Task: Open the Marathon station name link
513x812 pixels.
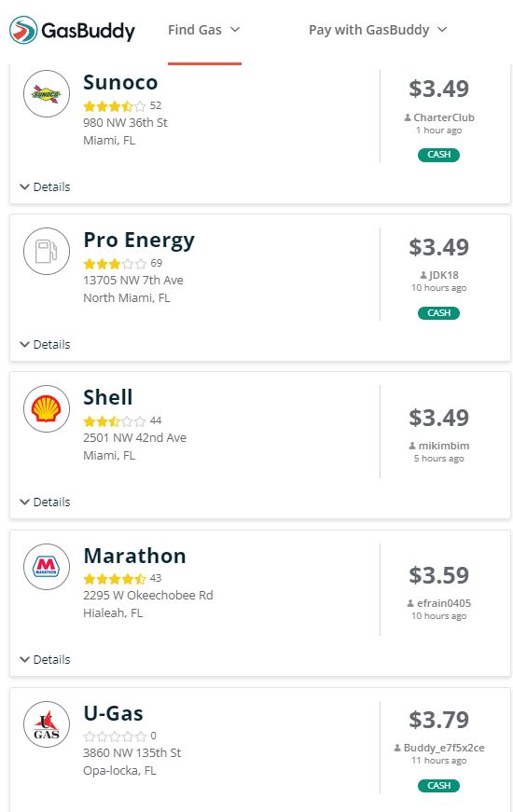Action: [x=134, y=556]
